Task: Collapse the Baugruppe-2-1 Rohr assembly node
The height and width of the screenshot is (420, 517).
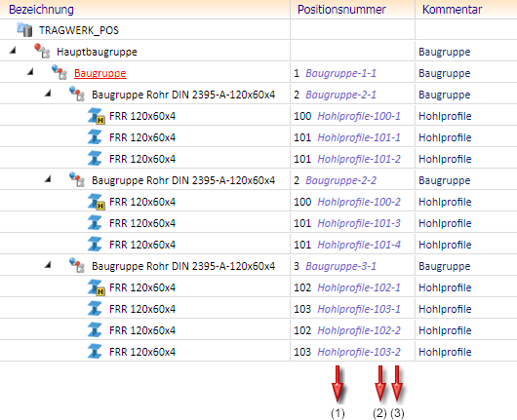Action: click(48, 94)
